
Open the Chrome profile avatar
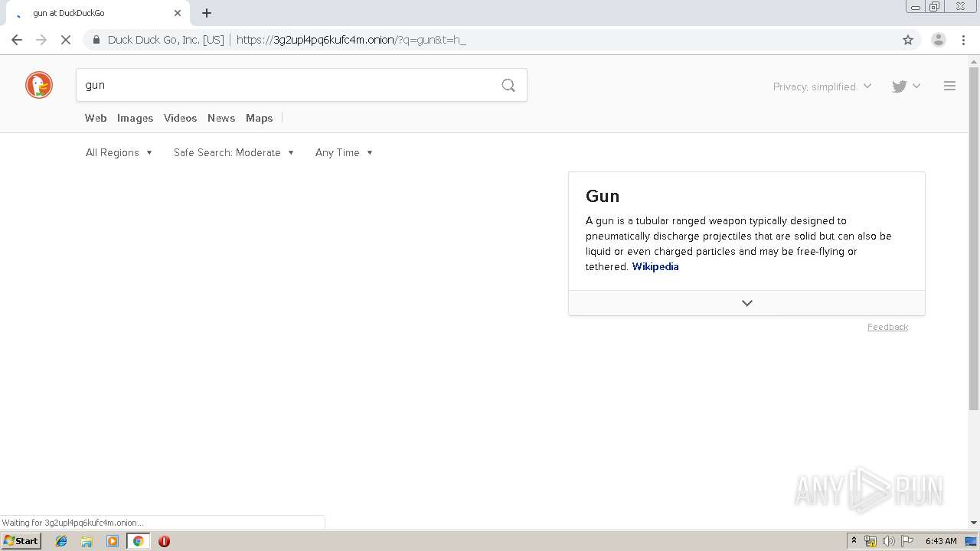[x=938, y=40]
